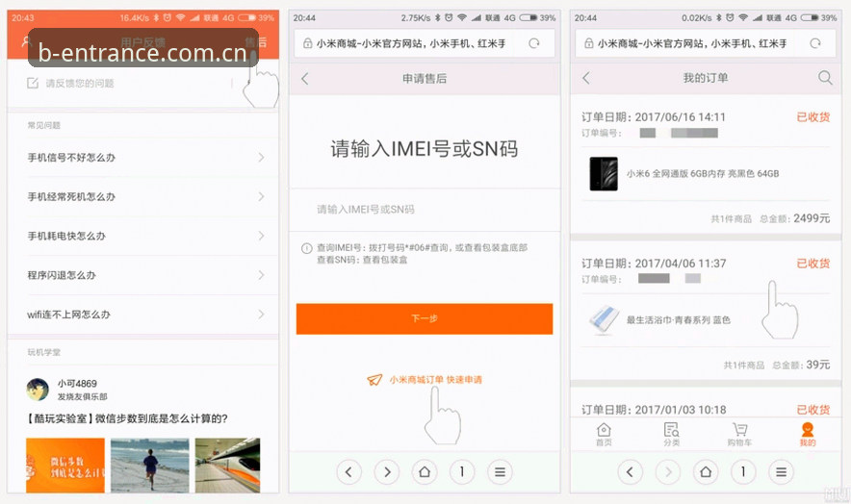Tap the edit icon beside 请反馈您的问题
Viewport: 851px width, 504px height.
[33, 83]
